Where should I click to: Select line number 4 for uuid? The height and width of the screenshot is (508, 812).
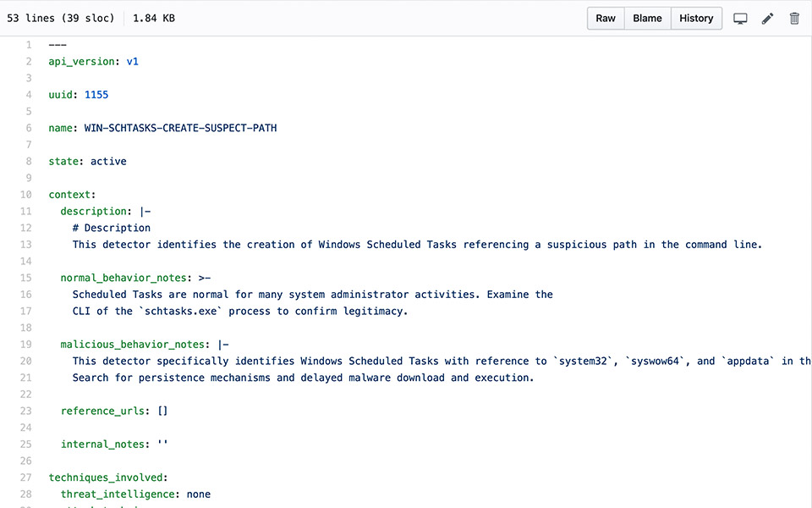coord(29,95)
